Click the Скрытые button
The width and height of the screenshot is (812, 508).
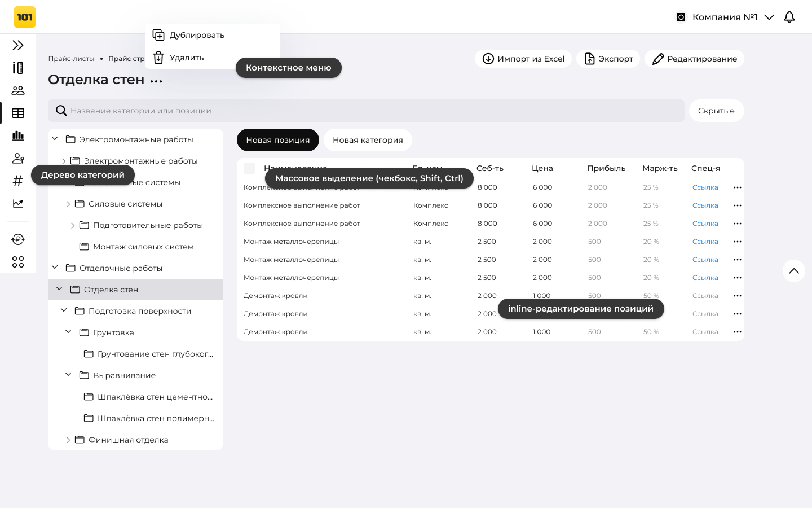(716, 111)
